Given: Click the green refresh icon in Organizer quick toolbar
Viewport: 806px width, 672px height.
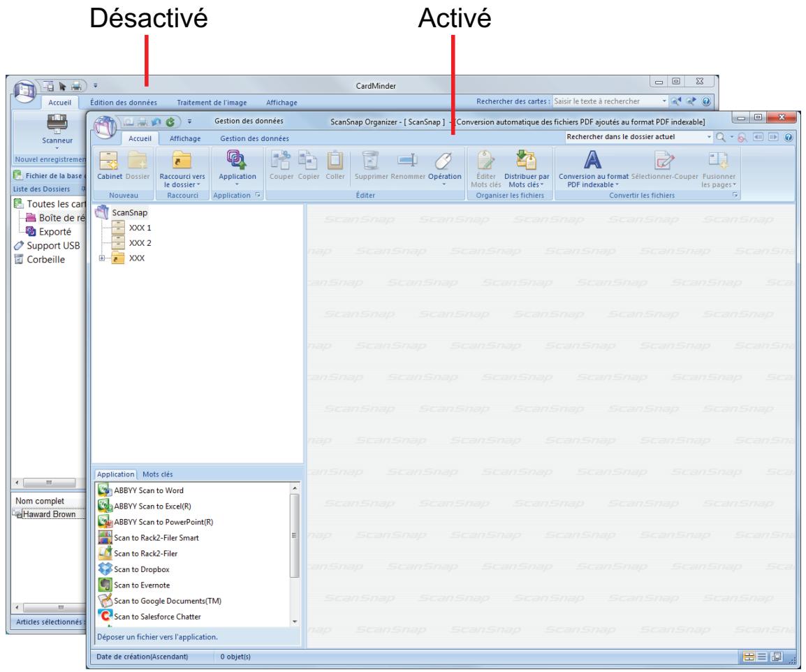Looking at the screenshot, I should click(x=170, y=122).
